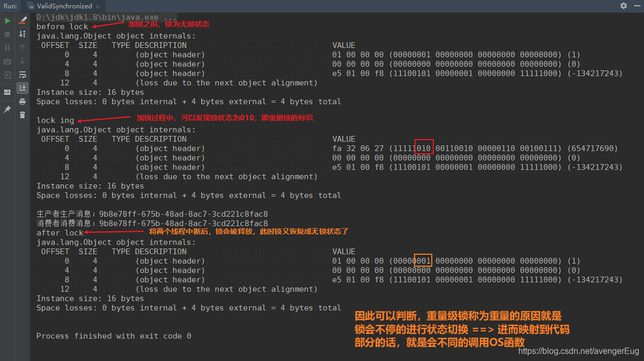This screenshot has width=644, height=361.
Task: Click the (654717690) value
Action: coord(592,148)
